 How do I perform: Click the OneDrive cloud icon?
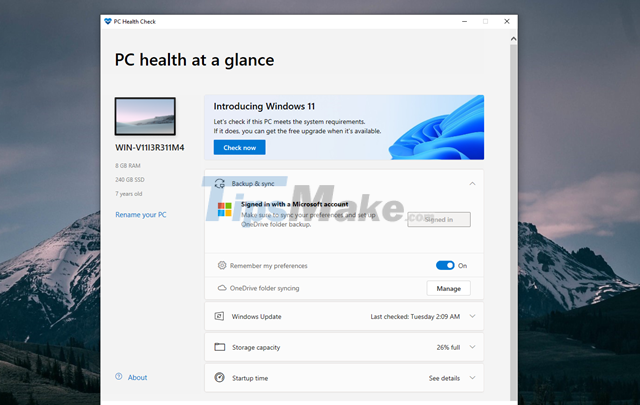222,288
